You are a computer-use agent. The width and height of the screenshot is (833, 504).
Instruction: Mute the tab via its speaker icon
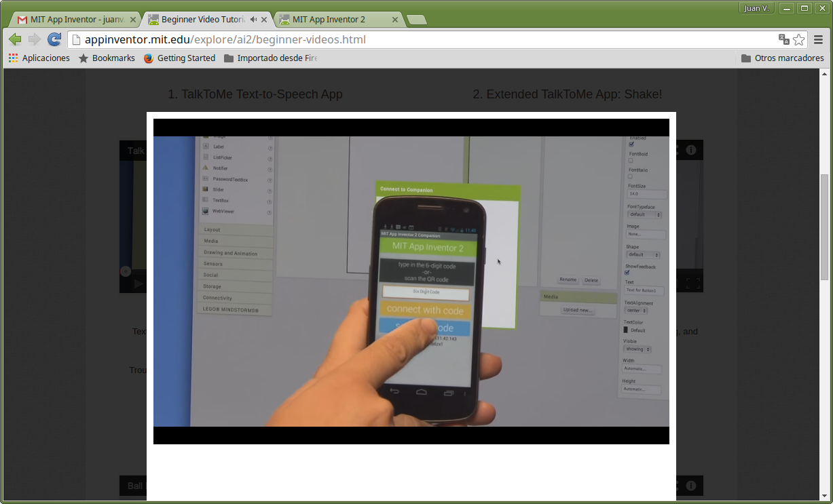point(253,20)
